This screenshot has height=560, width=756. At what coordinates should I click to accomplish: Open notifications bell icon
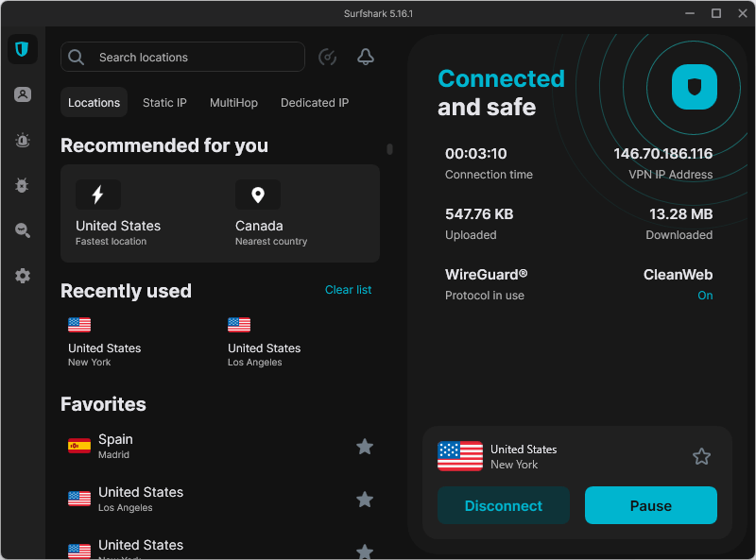[366, 57]
